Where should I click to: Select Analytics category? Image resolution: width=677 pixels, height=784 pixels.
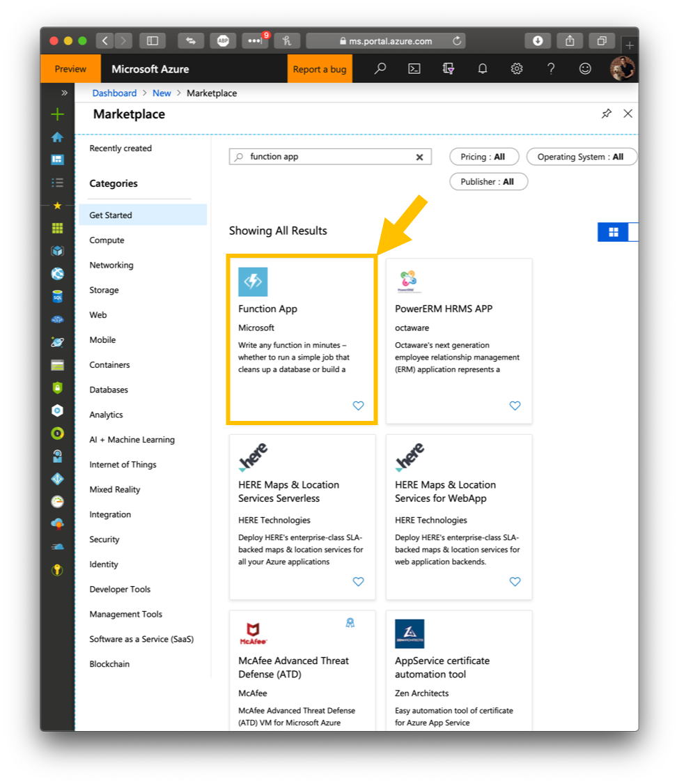pyautogui.click(x=106, y=415)
